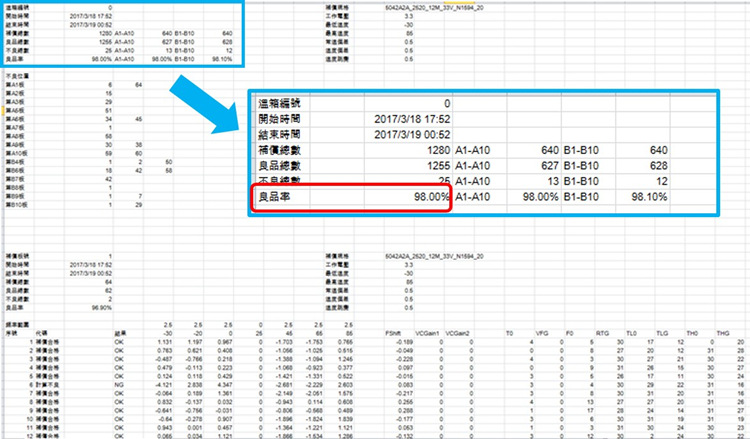Click value 29 in the 第A3板 row
Viewport: 750px width, 439px height.
[x=109, y=101]
